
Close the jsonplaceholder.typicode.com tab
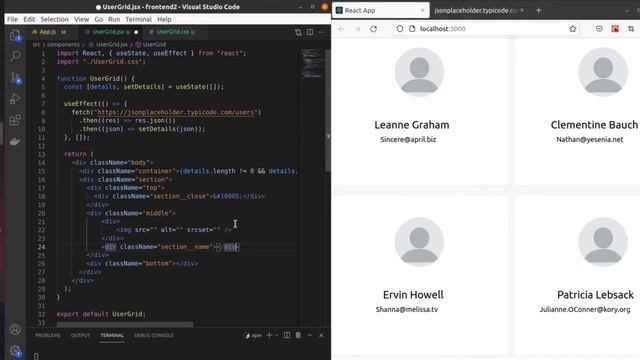[x=522, y=10]
